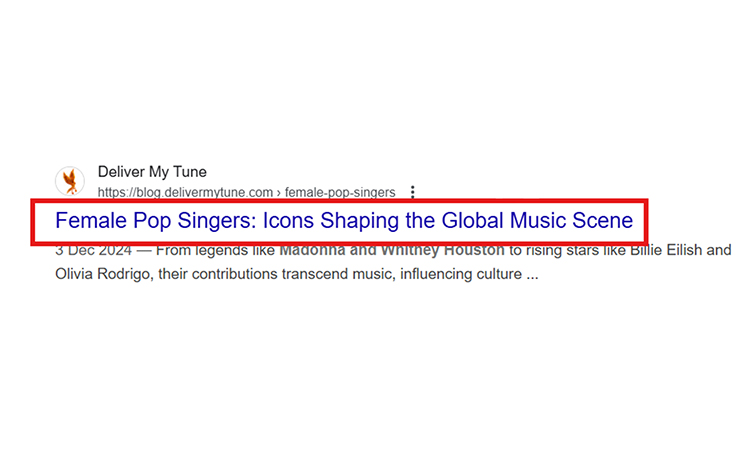Click the Deliver My Tune site name
The height and width of the screenshot is (450, 750).
click(x=152, y=172)
